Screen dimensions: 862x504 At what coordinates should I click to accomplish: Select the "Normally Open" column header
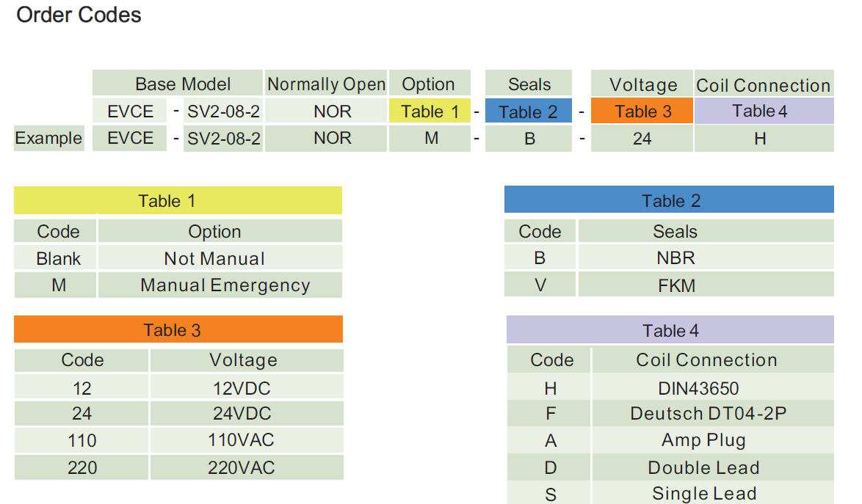click(326, 84)
